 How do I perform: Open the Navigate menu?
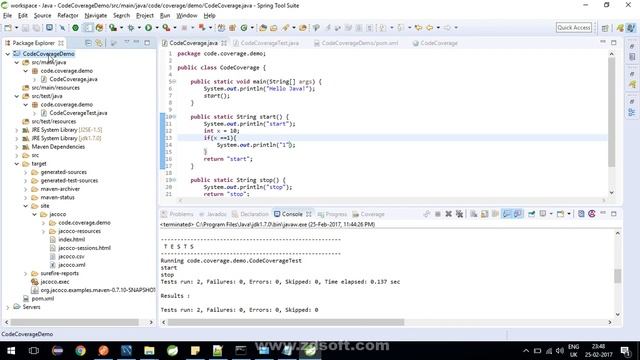click(x=96, y=16)
